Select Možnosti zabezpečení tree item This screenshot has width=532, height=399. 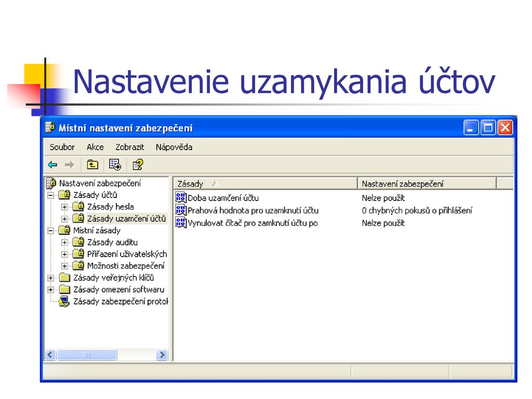click(x=126, y=265)
